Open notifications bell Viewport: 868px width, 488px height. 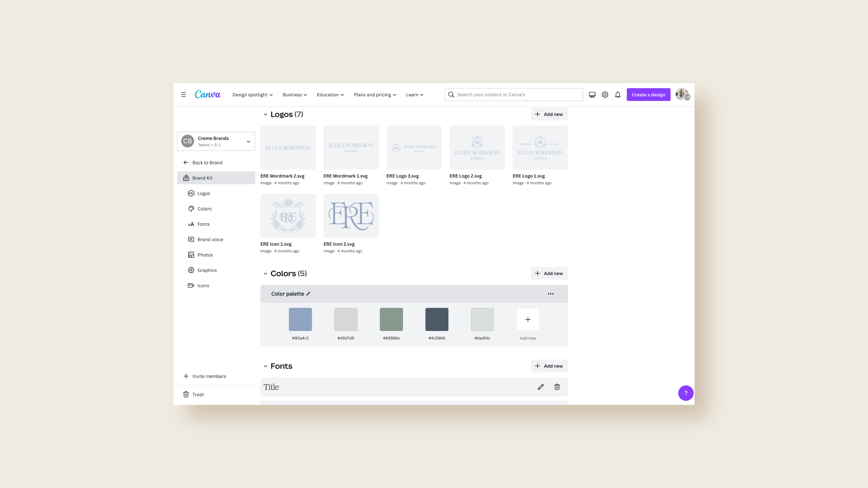pos(618,94)
